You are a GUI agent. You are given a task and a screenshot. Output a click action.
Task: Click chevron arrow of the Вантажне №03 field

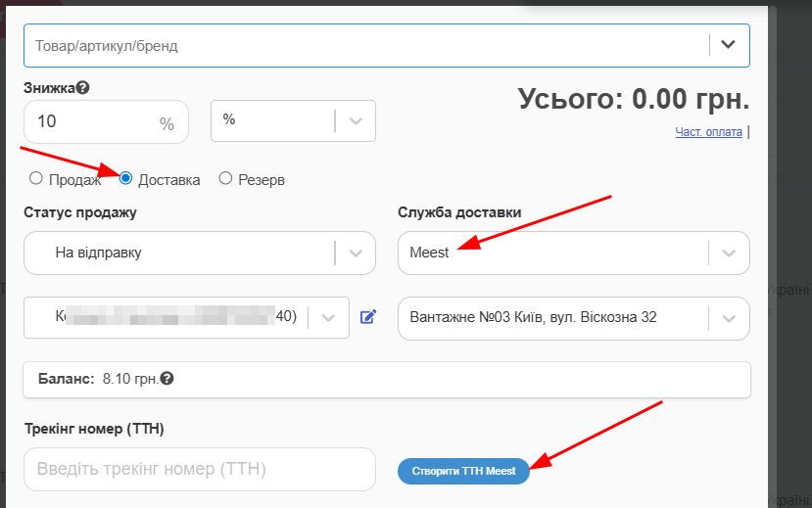[x=728, y=318]
